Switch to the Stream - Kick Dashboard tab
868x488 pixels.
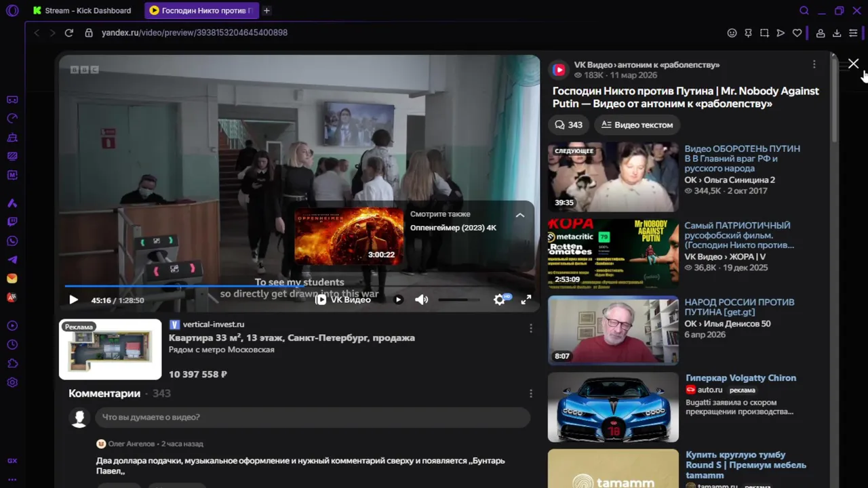[82, 11]
